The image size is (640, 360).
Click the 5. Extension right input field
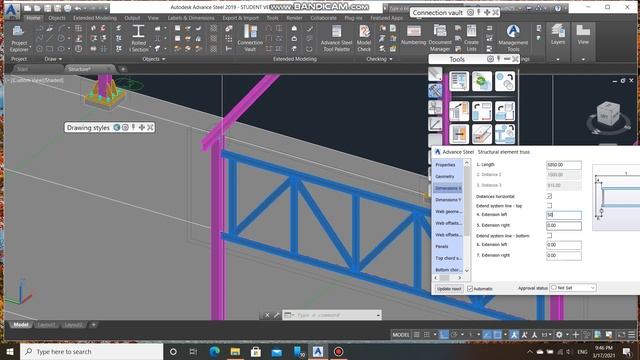coord(564,225)
